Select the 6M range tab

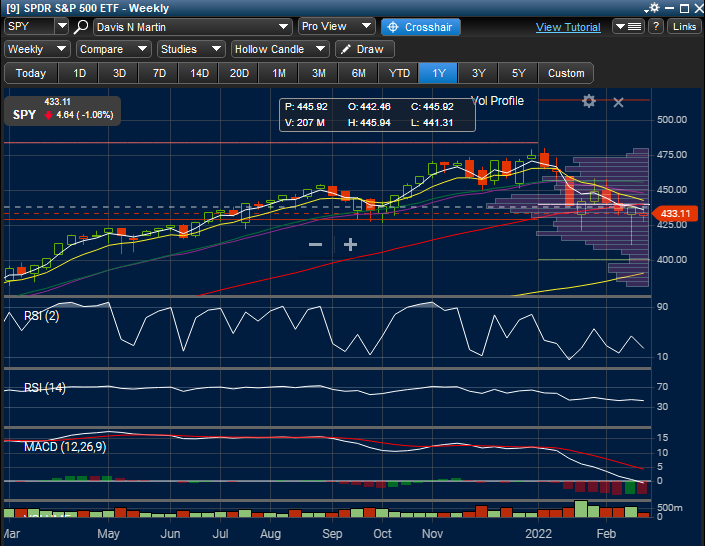(x=359, y=73)
